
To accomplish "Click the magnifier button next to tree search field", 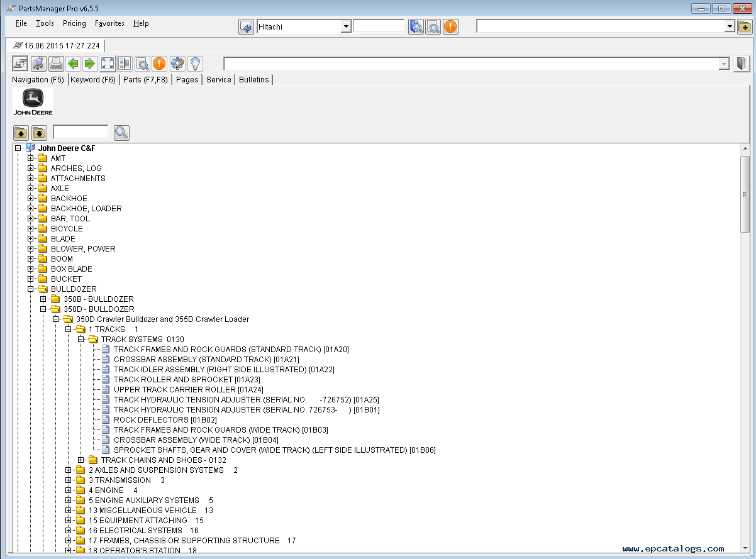I will (121, 133).
